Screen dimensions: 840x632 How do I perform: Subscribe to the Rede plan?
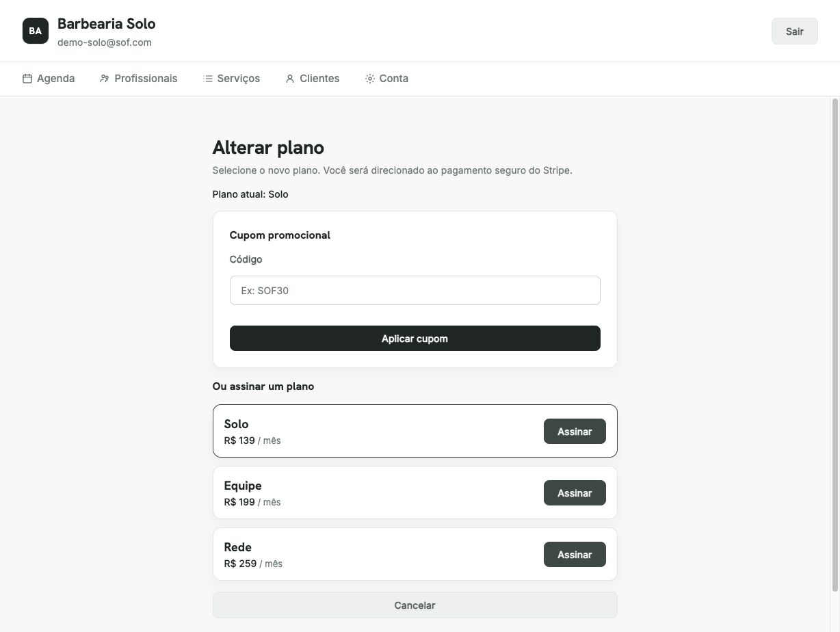pos(575,555)
